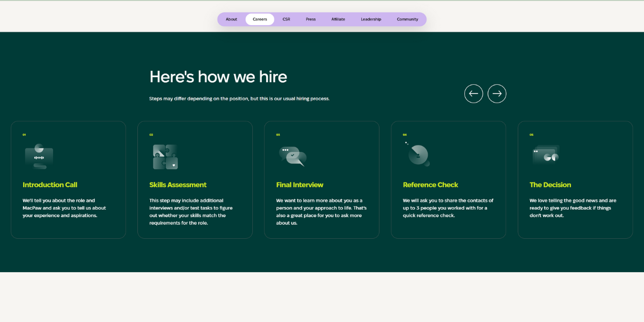Open the Affiliate section

pos(338,19)
